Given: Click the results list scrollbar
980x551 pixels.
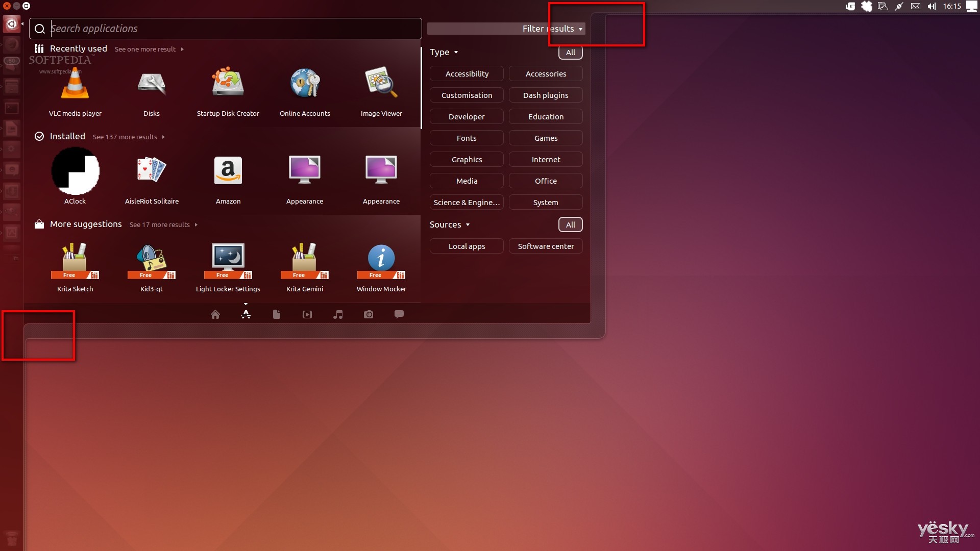Looking at the screenshot, I should click(421, 88).
